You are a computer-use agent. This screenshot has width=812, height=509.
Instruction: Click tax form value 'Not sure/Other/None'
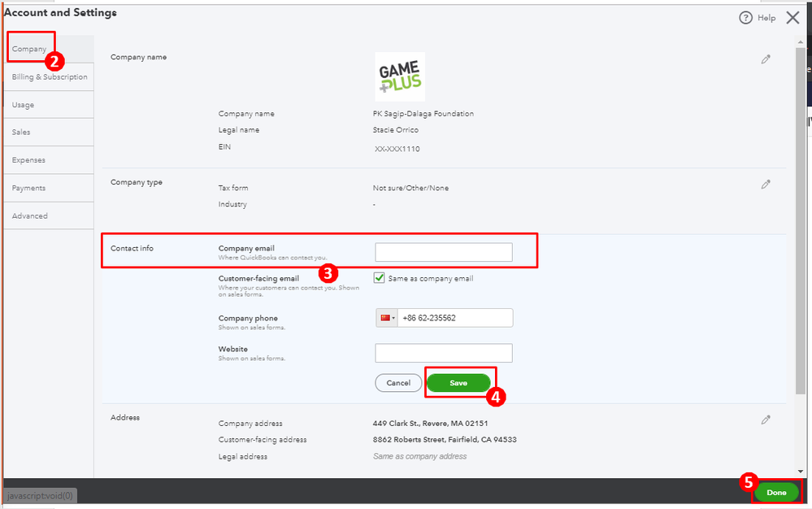pyautogui.click(x=410, y=188)
